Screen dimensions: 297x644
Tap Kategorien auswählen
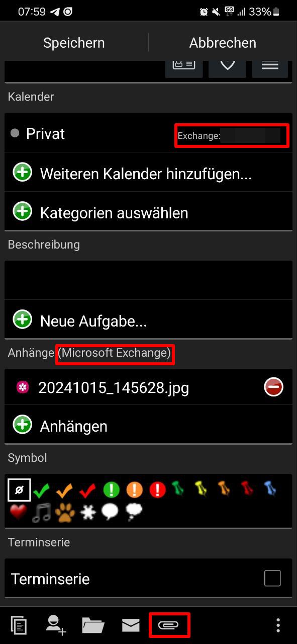click(x=148, y=211)
